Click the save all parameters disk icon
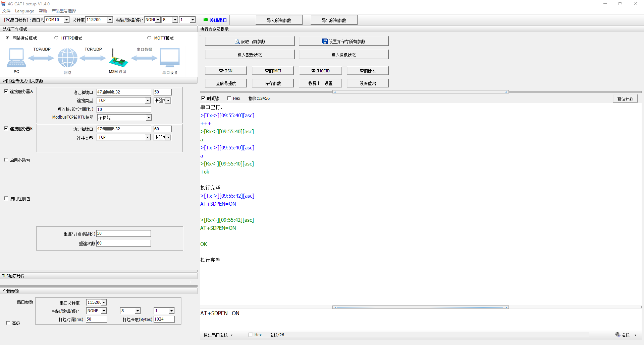 pos(325,42)
